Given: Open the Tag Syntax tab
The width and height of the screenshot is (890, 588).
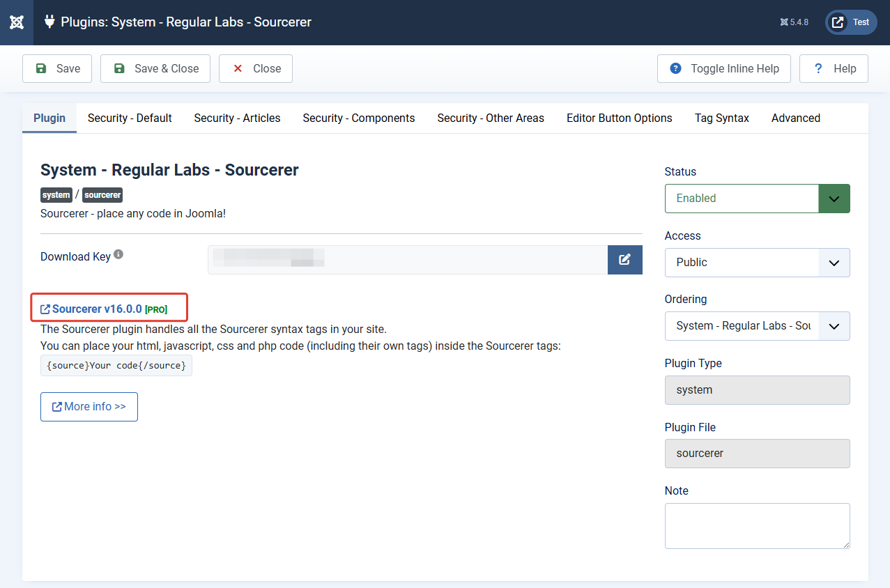Looking at the screenshot, I should (x=722, y=118).
